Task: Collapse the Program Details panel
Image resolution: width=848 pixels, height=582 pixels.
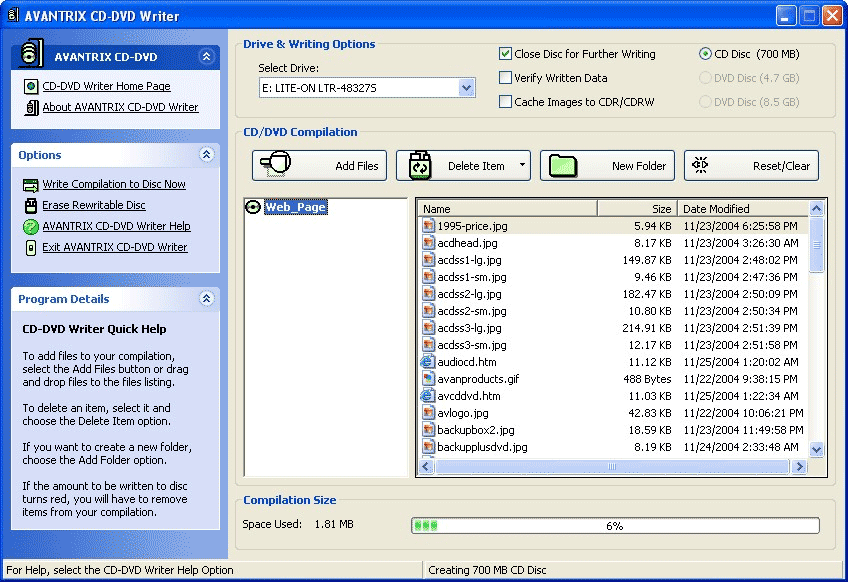Action: coord(206,299)
